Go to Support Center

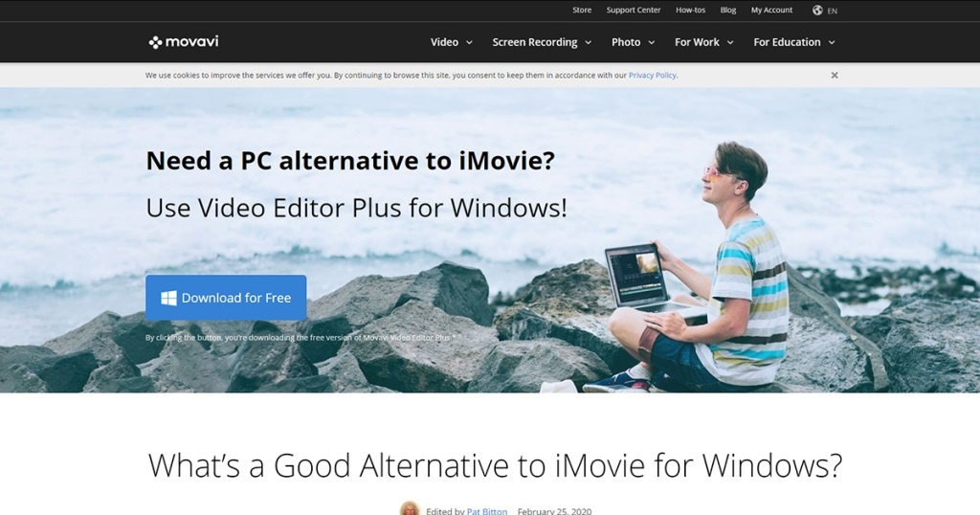point(634,10)
